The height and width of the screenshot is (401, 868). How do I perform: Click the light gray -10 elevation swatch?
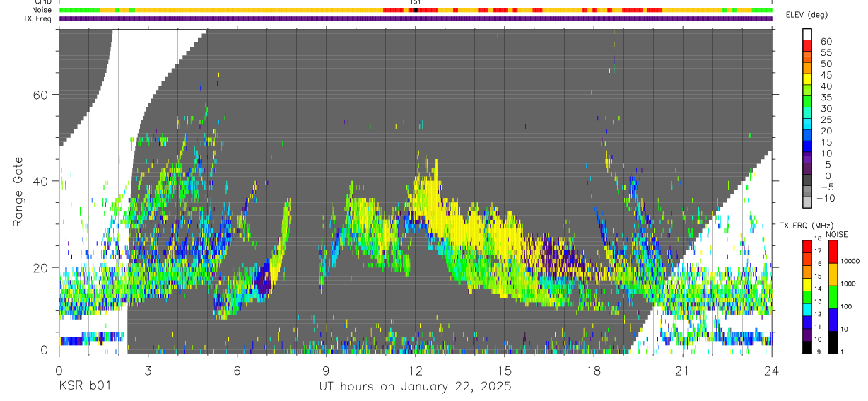click(807, 203)
